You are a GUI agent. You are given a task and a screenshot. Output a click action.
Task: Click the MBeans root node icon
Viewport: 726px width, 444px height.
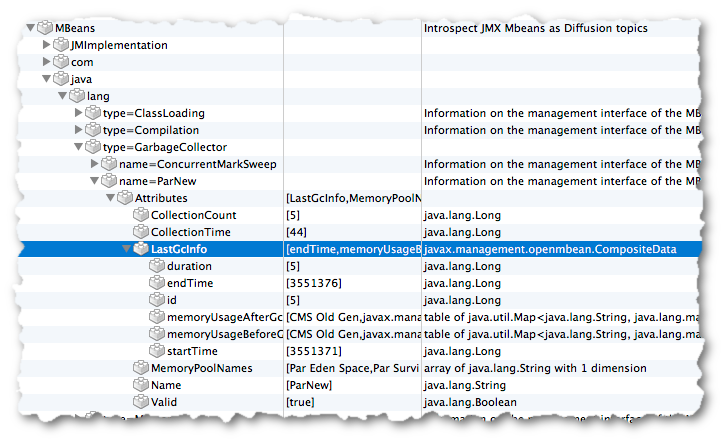pos(45,28)
